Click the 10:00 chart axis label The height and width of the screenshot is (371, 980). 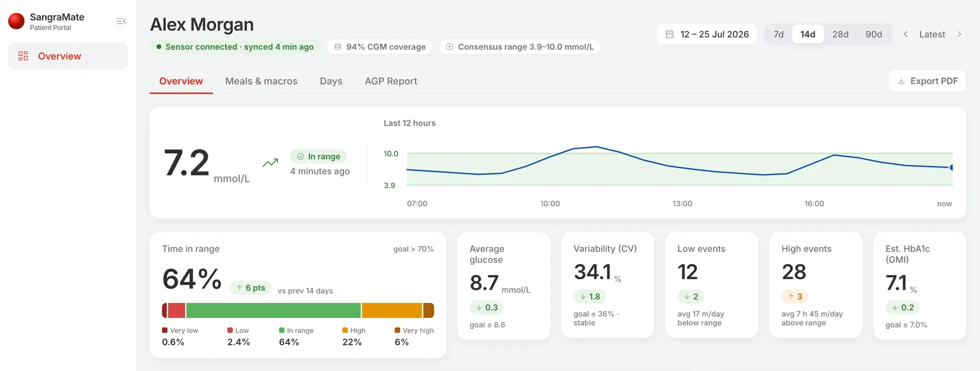(550, 204)
